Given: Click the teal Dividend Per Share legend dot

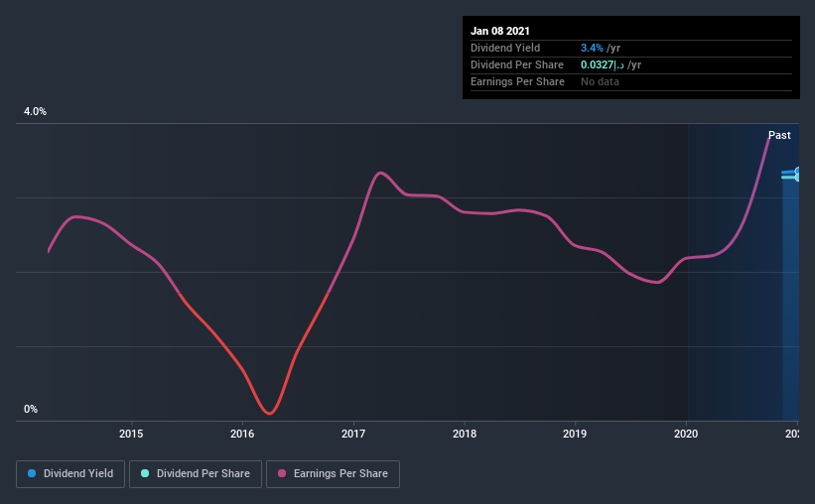Looking at the screenshot, I should [x=145, y=473].
